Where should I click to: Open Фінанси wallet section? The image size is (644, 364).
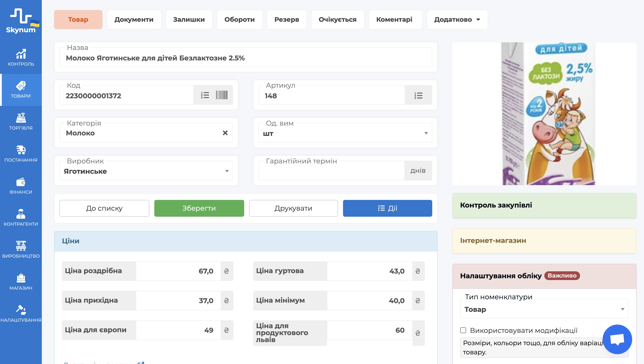point(21,186)
